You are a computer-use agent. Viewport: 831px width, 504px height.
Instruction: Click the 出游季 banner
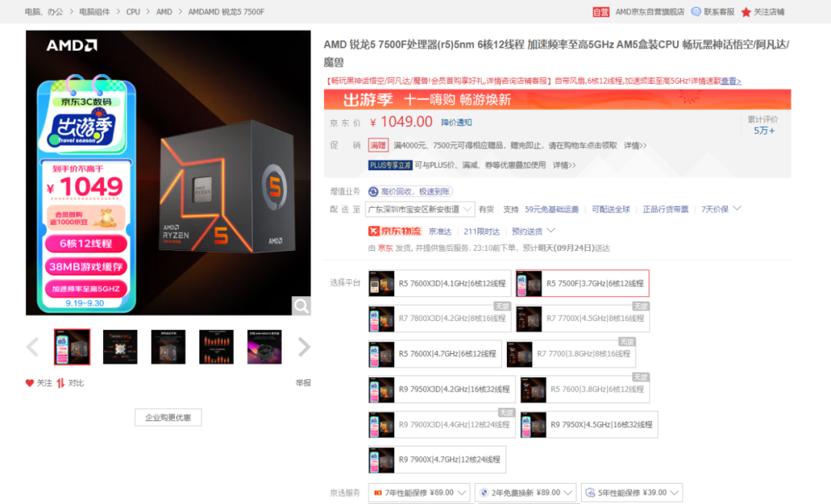pos(558,99)
